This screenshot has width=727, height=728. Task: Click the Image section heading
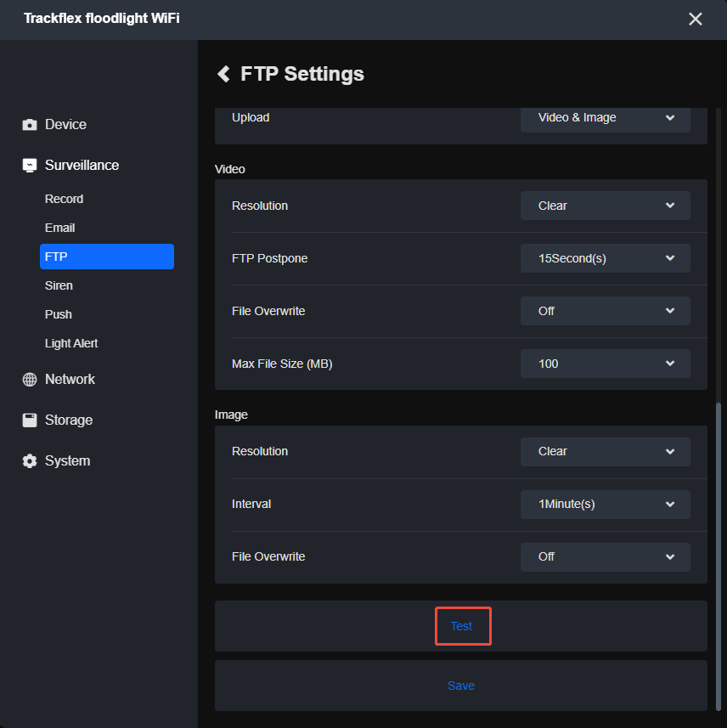pyautogui.click(x=231, y=415)
